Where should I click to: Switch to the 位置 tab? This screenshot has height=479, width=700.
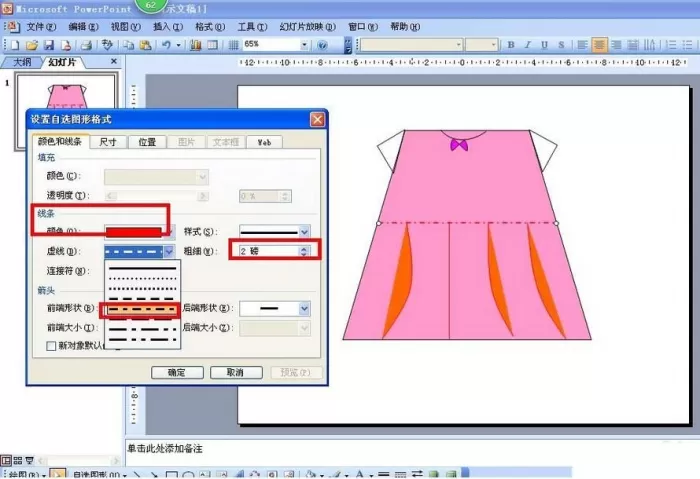click(x=147, y=142)
